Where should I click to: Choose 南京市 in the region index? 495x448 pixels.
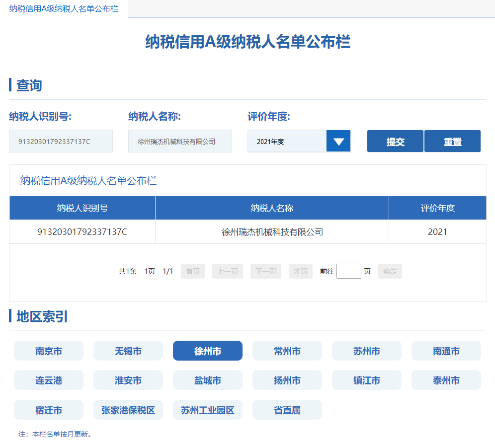click(x=48, y=350)
